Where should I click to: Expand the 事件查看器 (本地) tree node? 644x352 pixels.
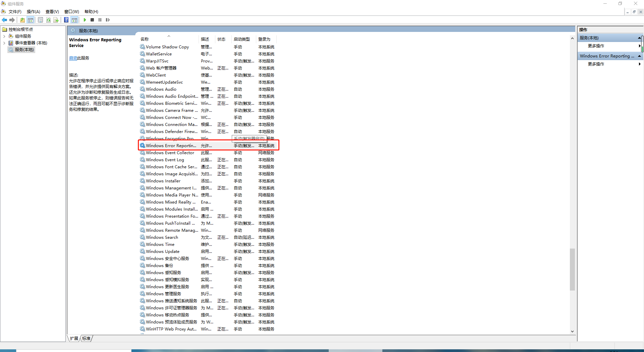[4, 43]
